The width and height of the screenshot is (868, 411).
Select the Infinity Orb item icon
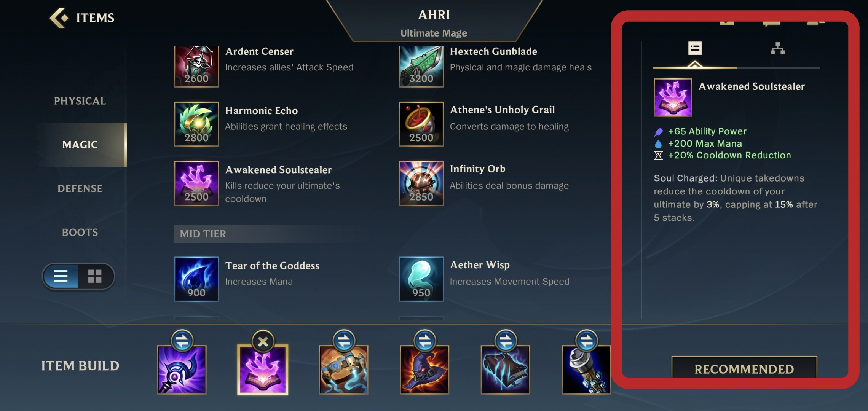pyautogui.click(x=421, y=183)
